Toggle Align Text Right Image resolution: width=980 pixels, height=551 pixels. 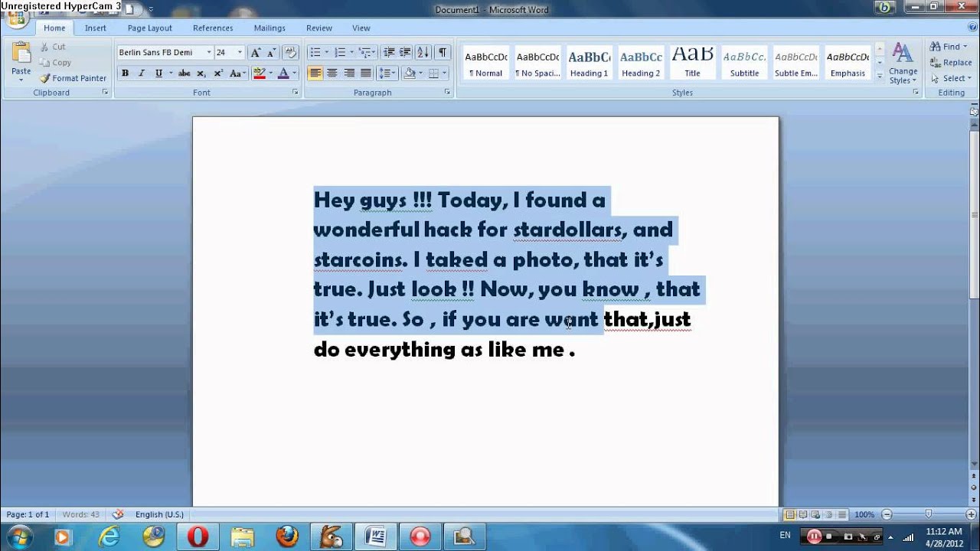(349, 73)
